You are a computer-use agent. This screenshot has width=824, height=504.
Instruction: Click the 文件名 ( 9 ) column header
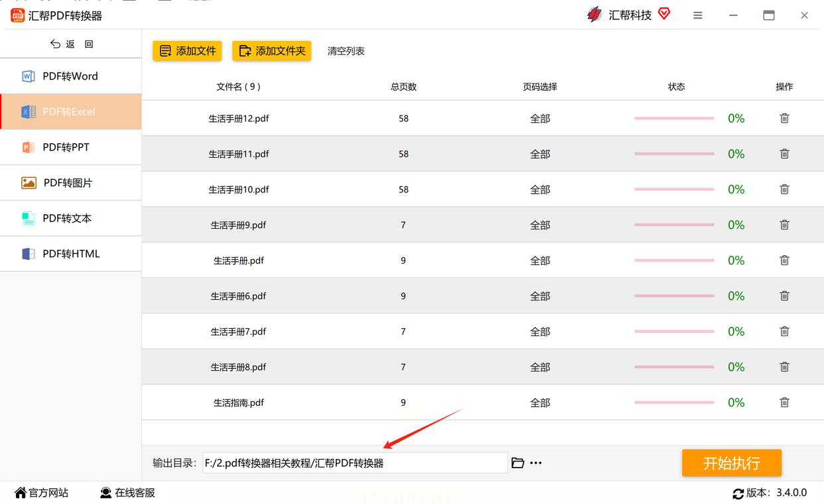tap(238, 87)
